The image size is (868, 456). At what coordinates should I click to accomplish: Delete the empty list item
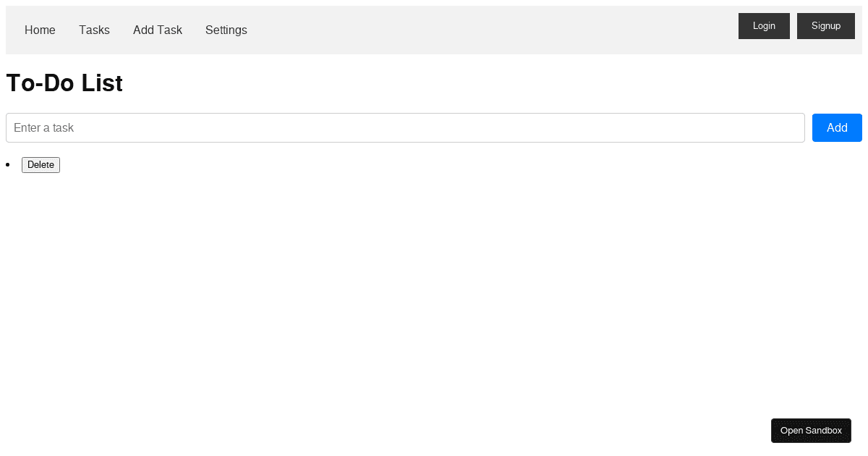tap(41, 165)
